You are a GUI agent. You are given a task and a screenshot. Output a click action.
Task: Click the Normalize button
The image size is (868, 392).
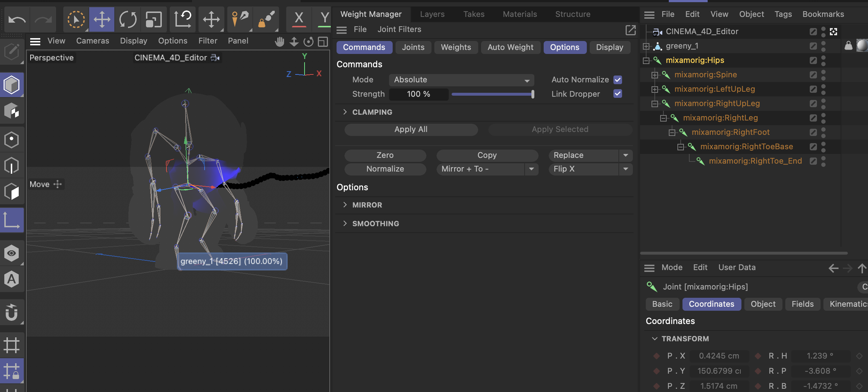point(385,169)
